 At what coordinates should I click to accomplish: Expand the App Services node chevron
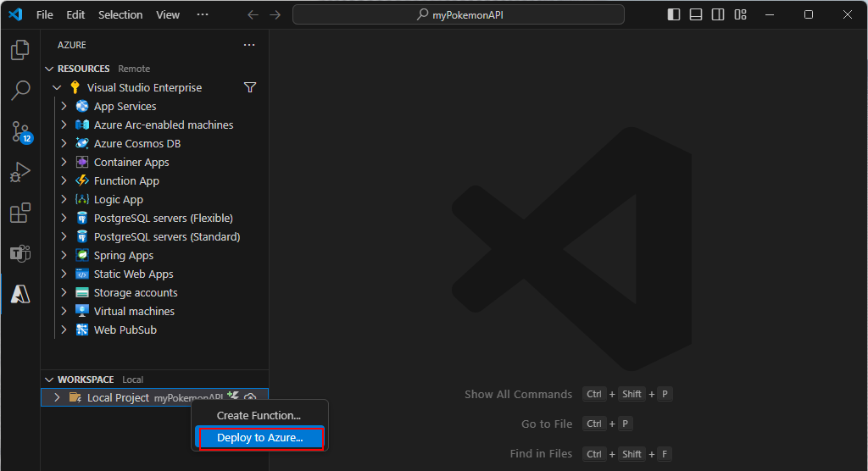click(64, 106)
